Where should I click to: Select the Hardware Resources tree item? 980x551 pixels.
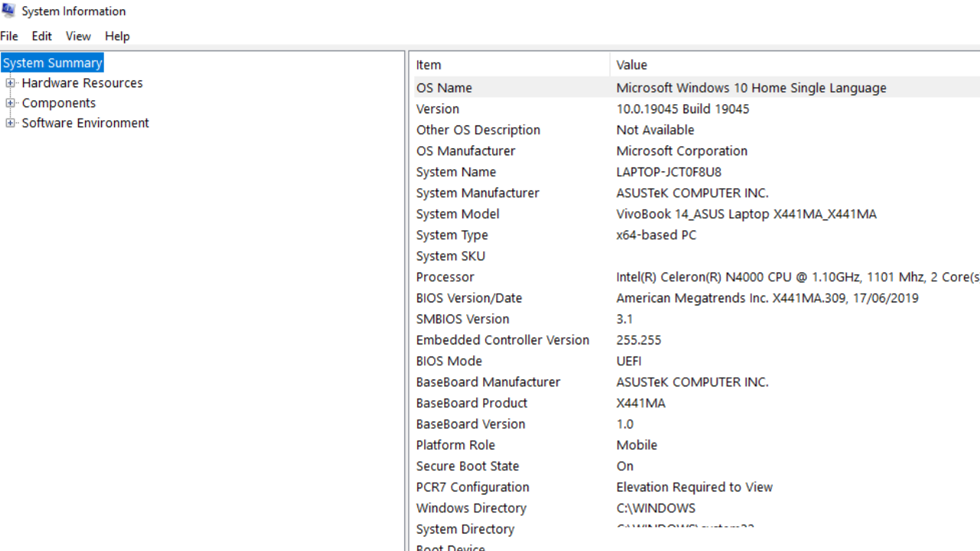click(82, 83)
